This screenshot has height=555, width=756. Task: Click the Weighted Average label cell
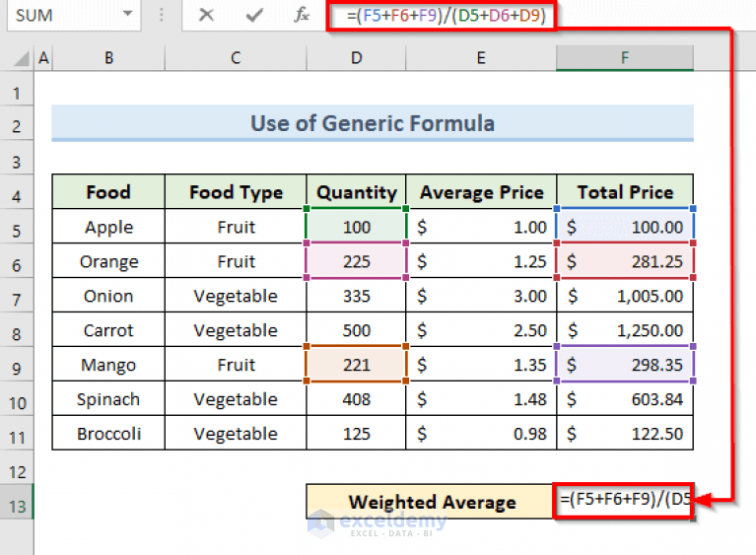pos(432,502)
